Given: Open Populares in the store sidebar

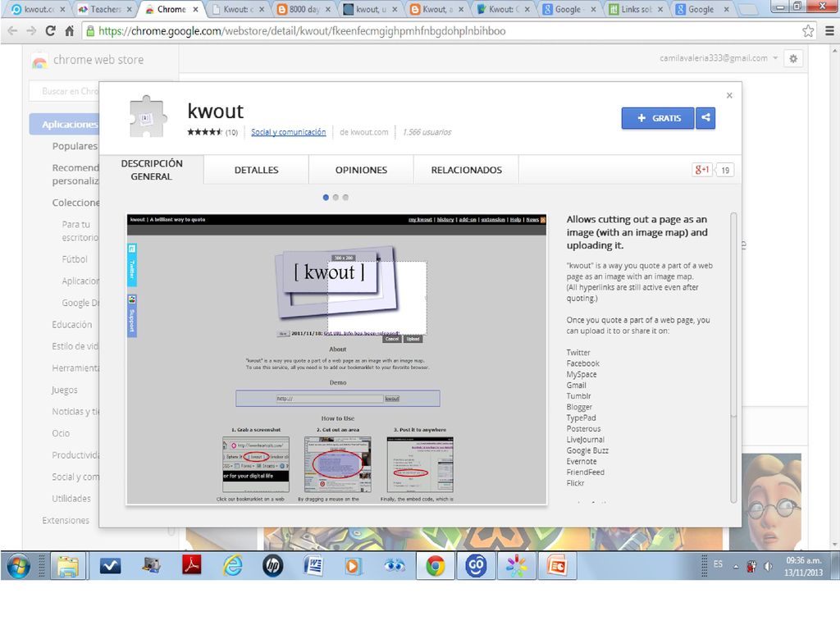Looking at the screenshot, I should point(75,146).
